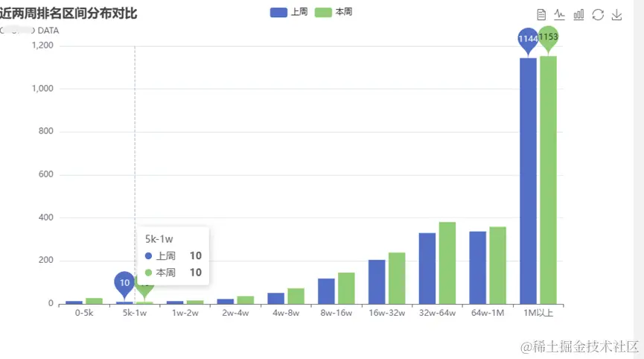Click the blue 上周 legend color swatch
This screenshot has height=359, width=644.
point(279,13)
